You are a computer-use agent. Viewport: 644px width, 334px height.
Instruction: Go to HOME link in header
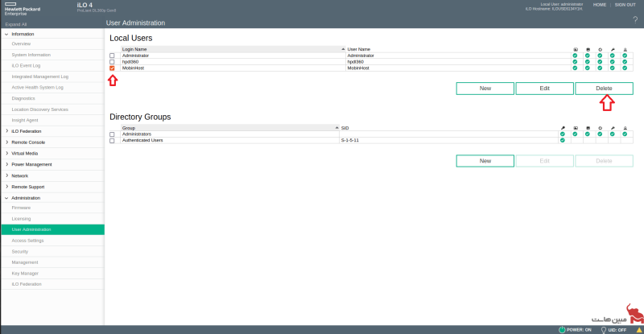[600, 5]
